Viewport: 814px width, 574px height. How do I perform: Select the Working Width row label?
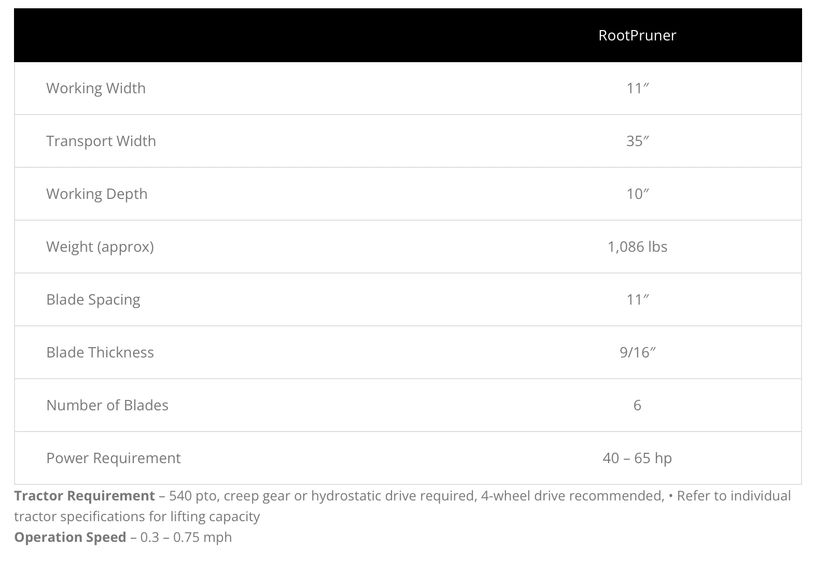tap(96, 88)
